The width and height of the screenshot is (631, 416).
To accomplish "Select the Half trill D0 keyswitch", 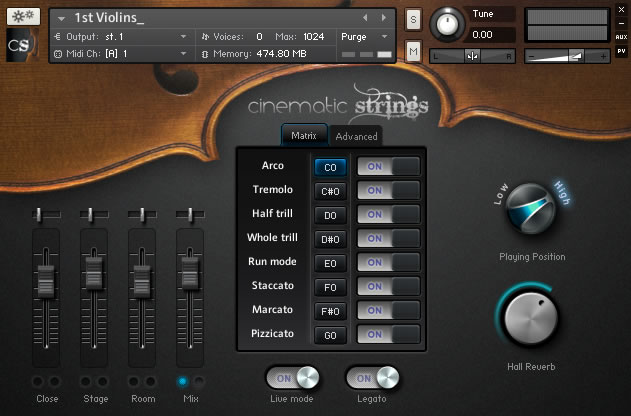I will coord(330,215).
